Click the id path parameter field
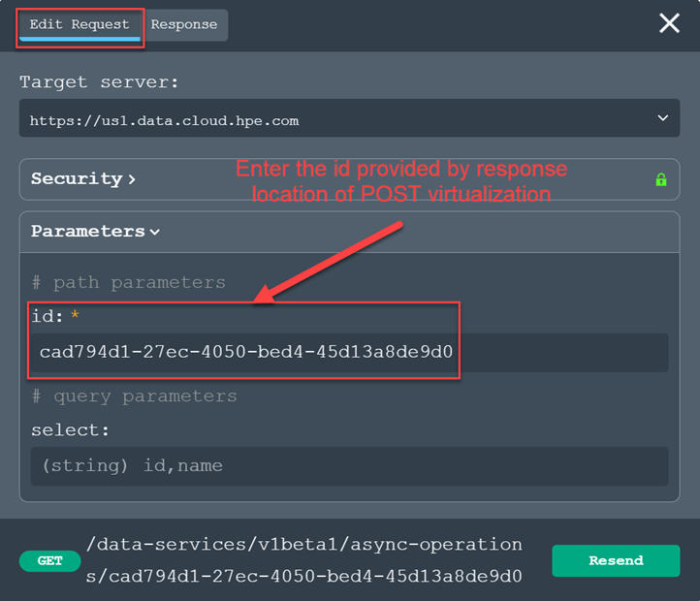This screenshot has width=700, height=601. coord(349,352)
